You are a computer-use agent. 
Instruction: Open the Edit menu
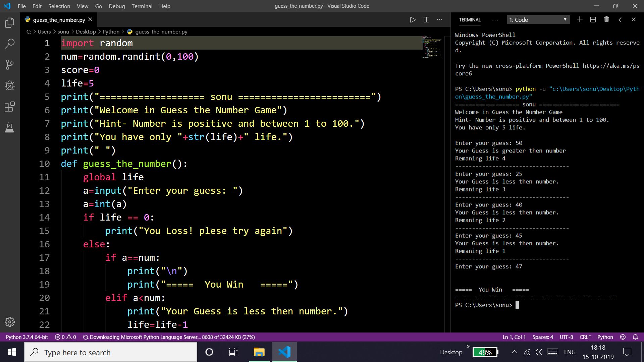coord(37,6)
